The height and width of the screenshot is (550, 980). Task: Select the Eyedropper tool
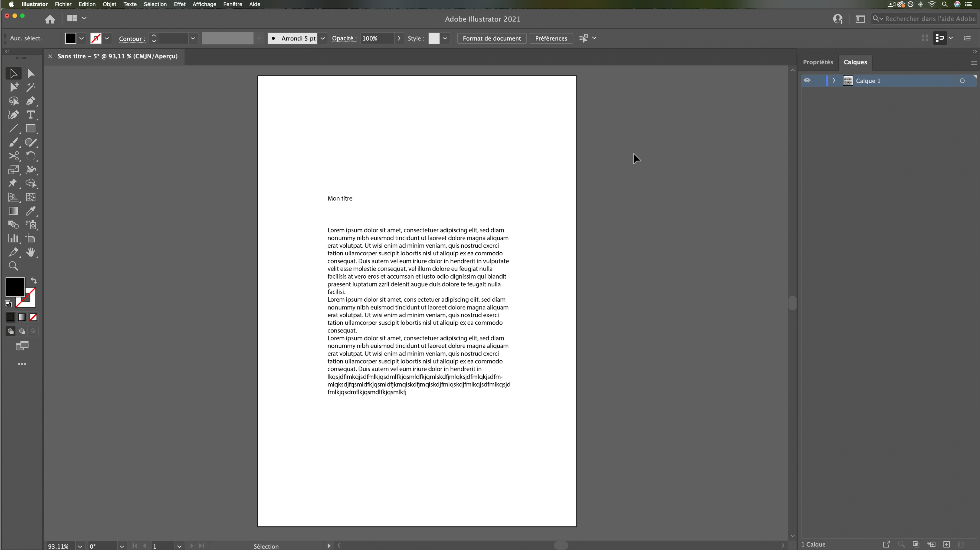(x=31, y=211)
